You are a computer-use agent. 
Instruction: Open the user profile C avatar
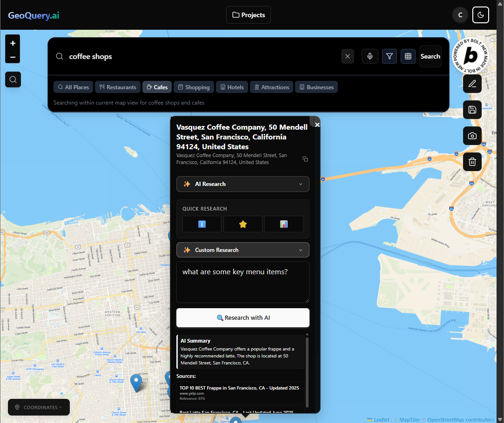(x=460, y=15)
